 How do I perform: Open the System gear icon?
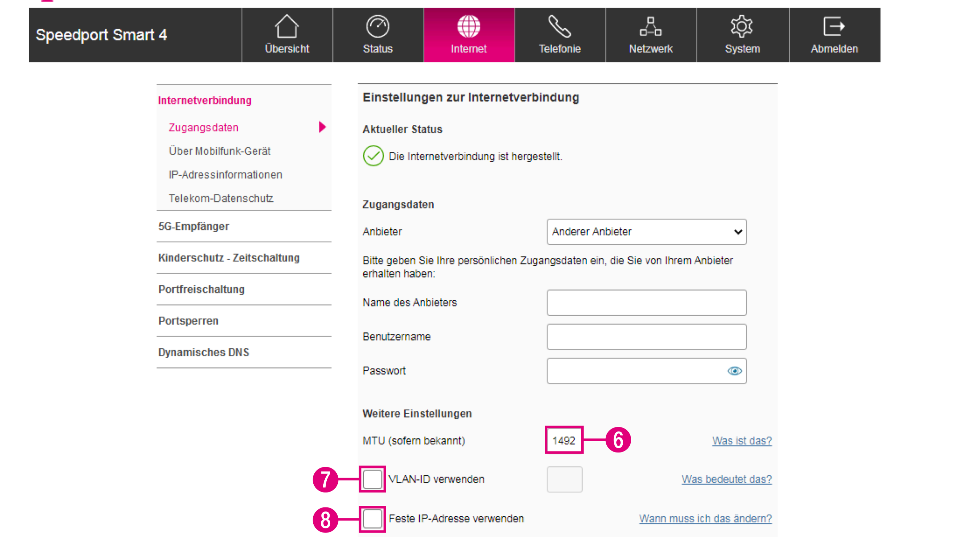[742, 26]
